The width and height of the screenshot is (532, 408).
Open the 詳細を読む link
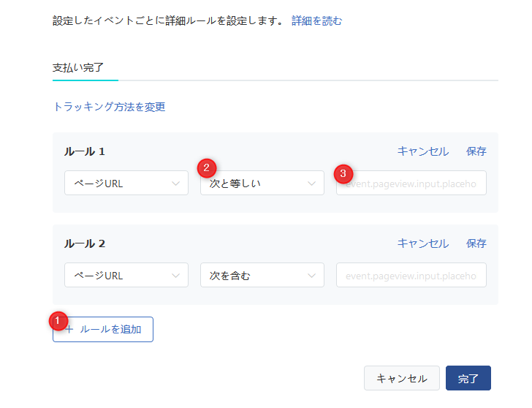point(316,21)
